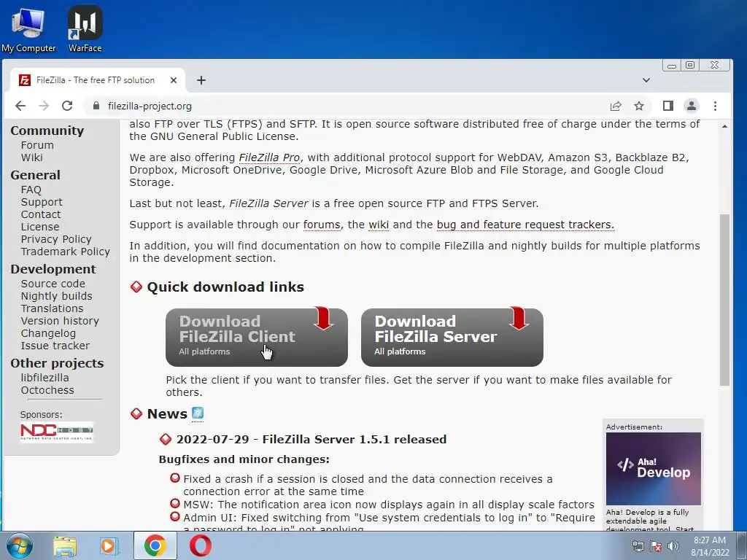Open the FileZilla Pro link

[269, 157]
